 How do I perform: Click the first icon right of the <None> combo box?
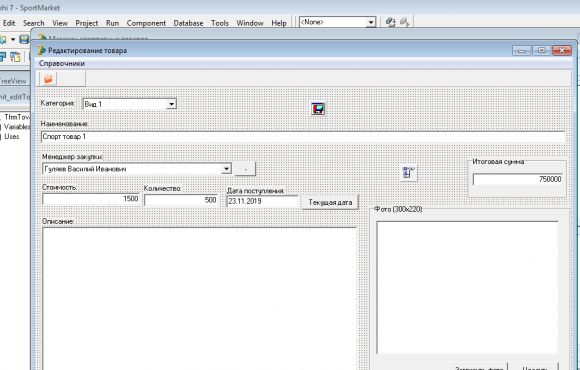390,23
